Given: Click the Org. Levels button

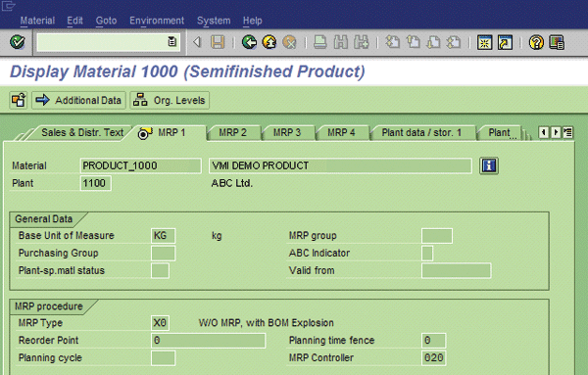Looking at the screenshot, I should click(x=170, y=101).
